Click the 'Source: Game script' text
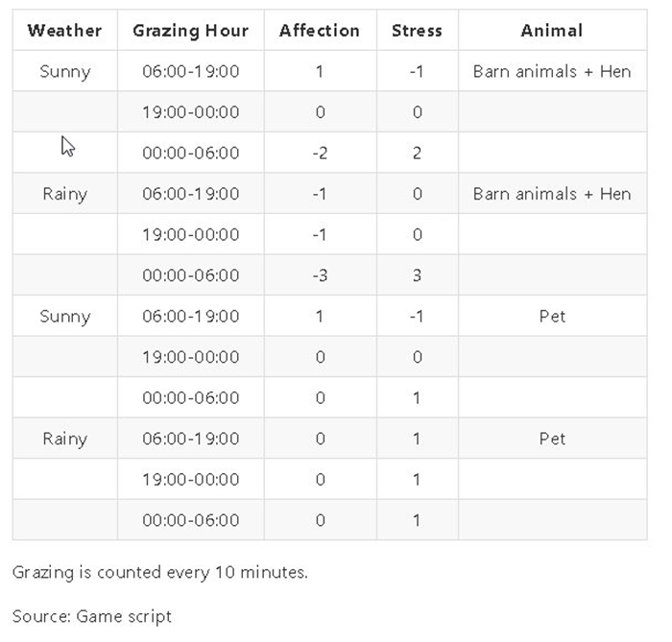Viewport: 672px width, 642px height. point(92,617)
